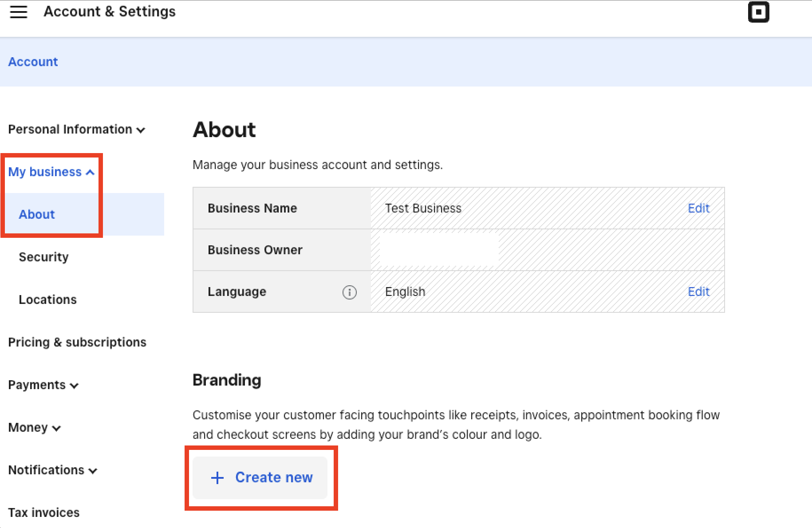Collapse the My business section
This screenshot has width=812, height=528.
tap(51, 172)
